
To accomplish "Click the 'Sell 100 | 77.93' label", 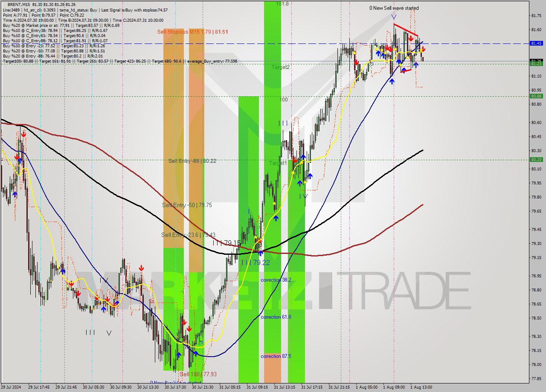I will pos(198,374).
